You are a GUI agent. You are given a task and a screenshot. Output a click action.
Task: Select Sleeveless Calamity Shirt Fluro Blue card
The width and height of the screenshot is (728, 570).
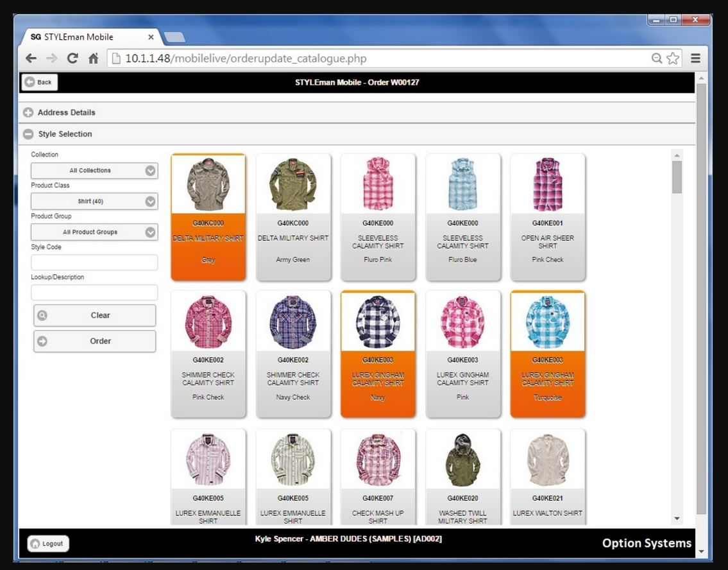463,217
